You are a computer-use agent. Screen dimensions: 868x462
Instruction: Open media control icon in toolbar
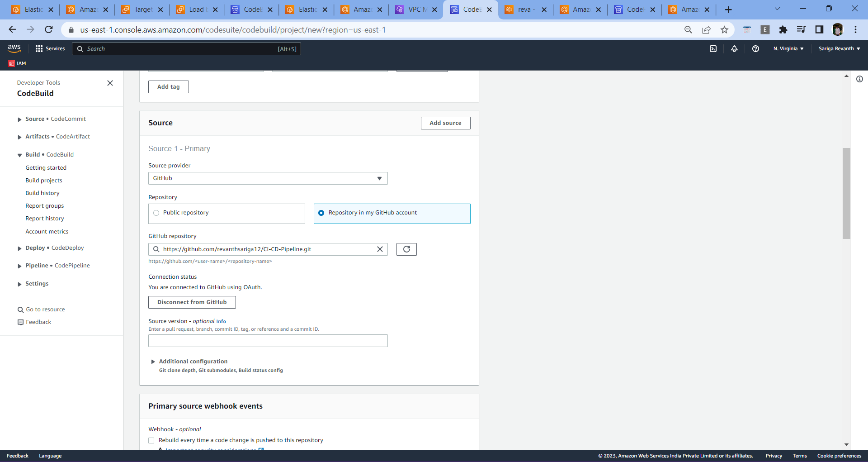point(801,29)
